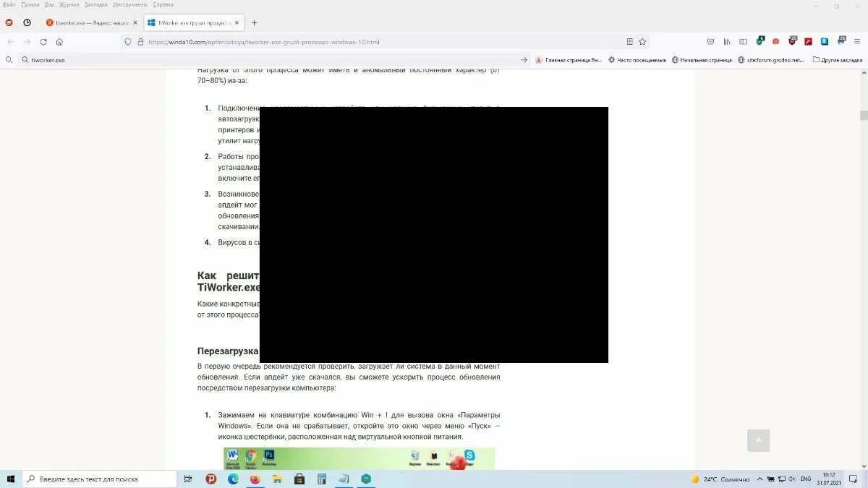Open the dark extension with red badge

coord(792,41)
